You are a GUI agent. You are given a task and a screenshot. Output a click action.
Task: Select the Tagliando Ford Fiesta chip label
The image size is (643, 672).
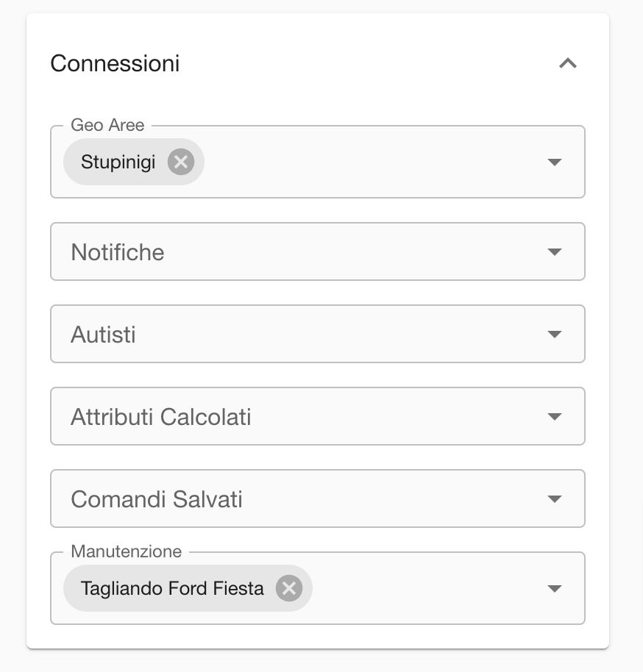pos(172,588)
